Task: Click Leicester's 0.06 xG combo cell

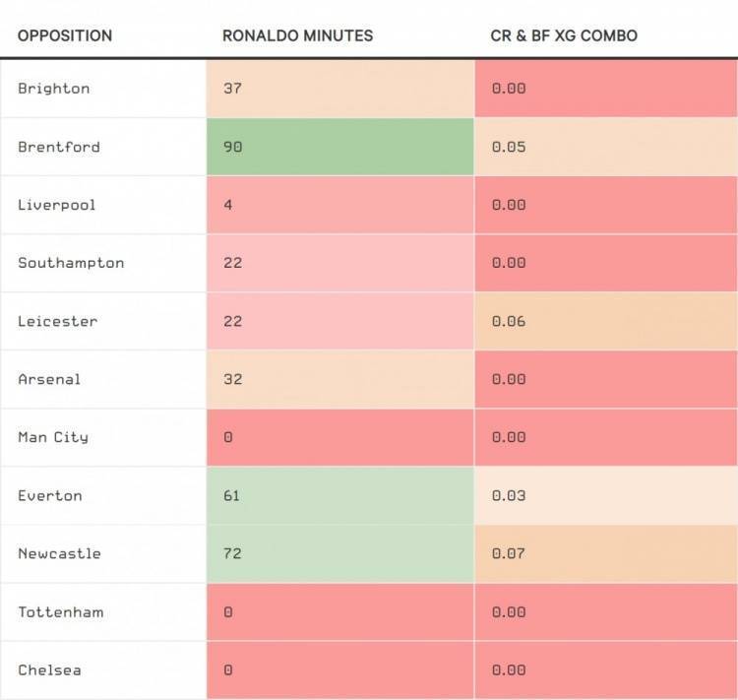Action: point(605,321)
